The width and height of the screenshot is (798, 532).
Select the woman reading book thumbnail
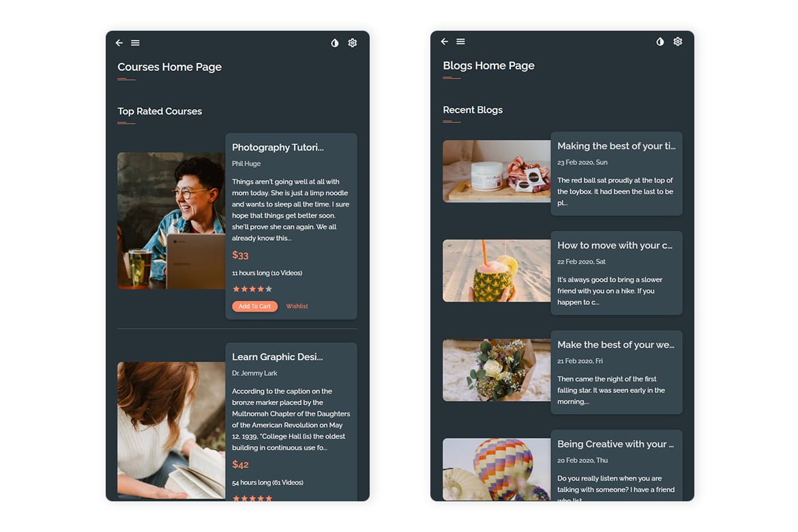click(x=171, y=430)
